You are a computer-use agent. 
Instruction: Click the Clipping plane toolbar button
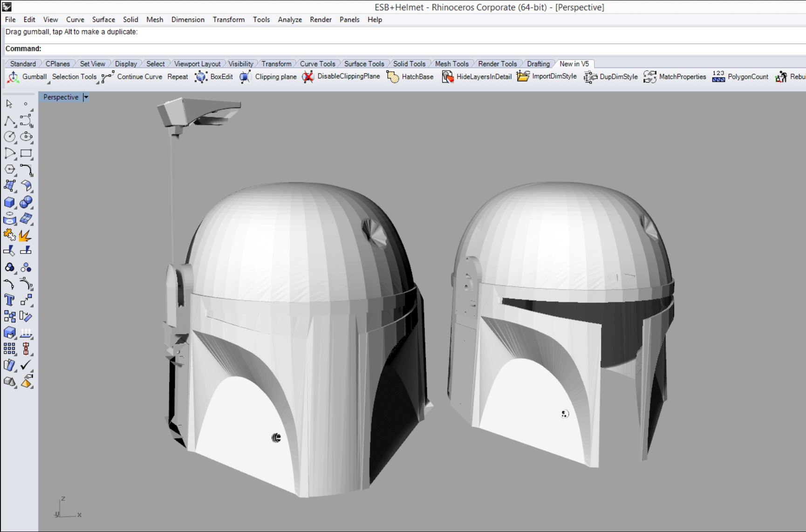(x=268, y=77)
